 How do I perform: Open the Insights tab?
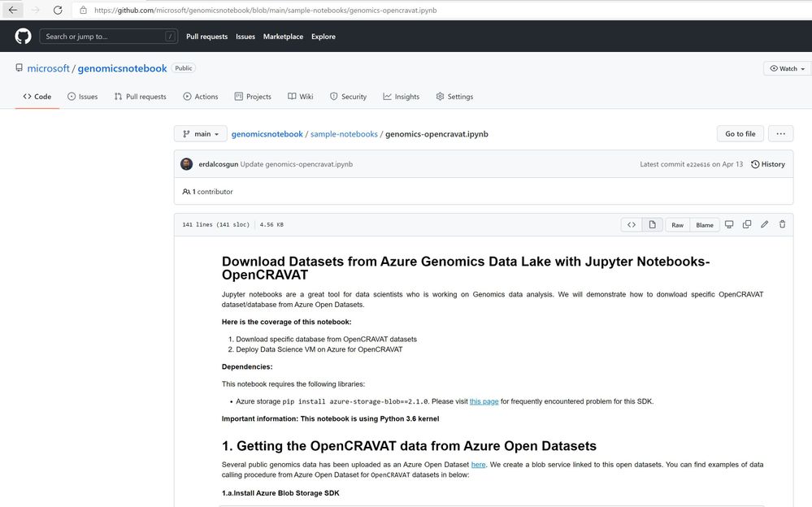coord(402,97)
